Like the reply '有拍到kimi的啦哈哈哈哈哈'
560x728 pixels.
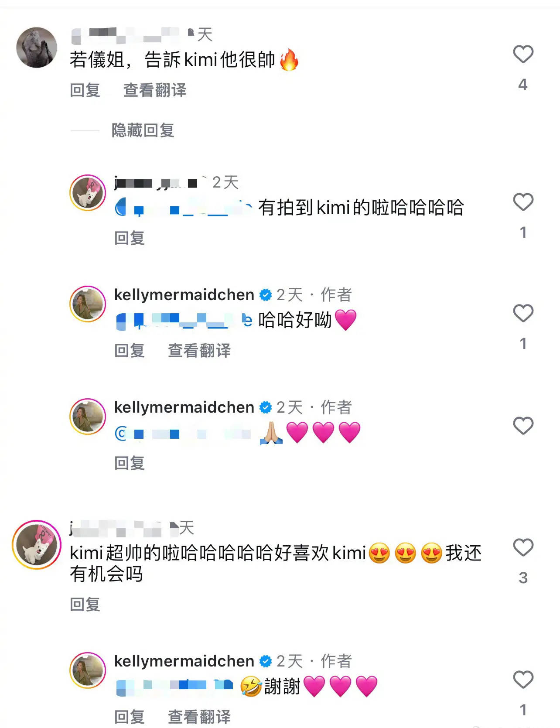pos(523,202)
